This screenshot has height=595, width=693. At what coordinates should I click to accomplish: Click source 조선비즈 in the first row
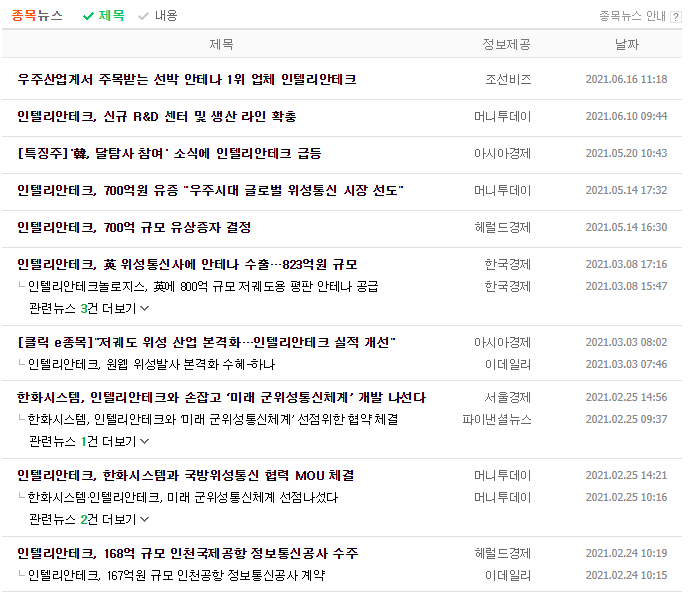[x=508, y=80]
